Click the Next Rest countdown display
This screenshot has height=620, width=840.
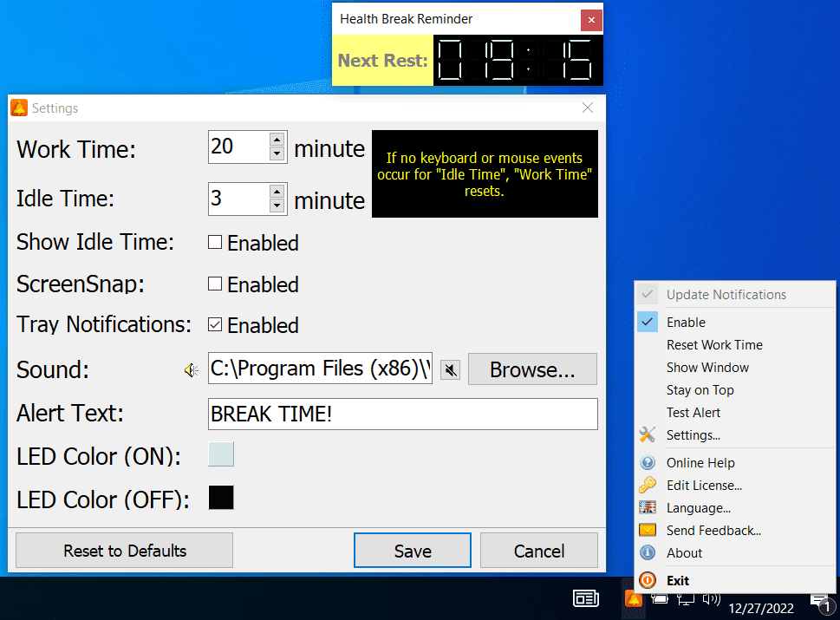tap(518, 60)
